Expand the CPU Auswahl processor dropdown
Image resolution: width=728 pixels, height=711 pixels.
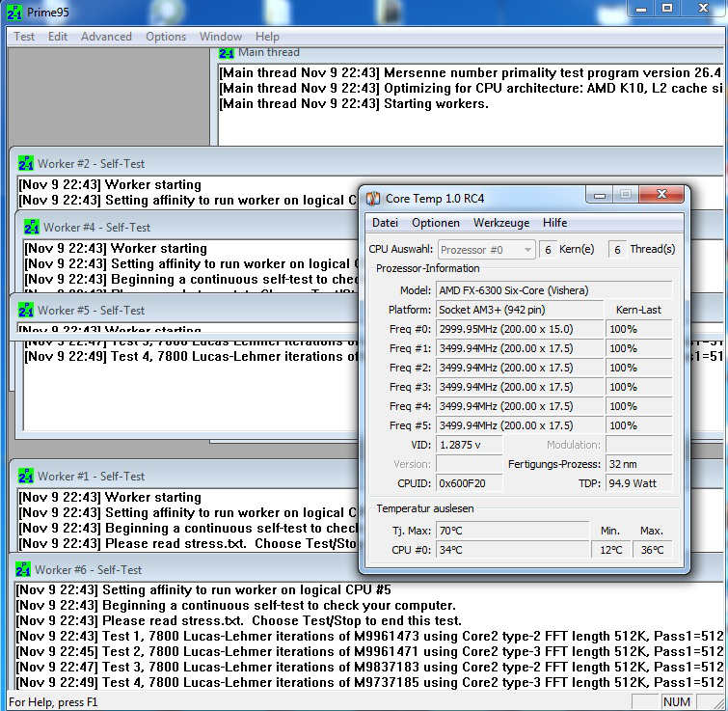[x=486, y=250]
